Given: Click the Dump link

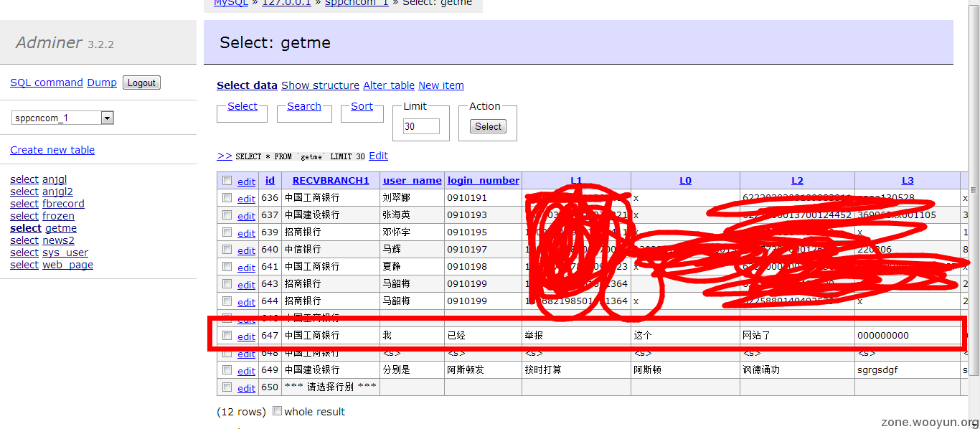Looking at the screenshot, I should pos(102,82).
